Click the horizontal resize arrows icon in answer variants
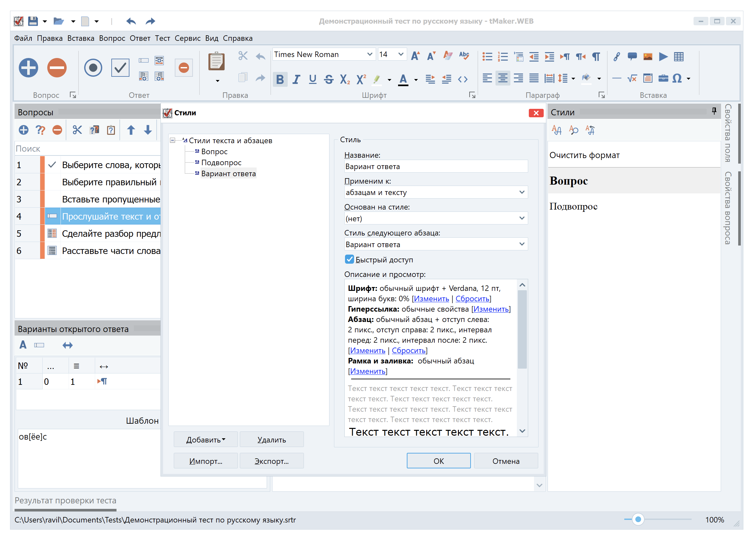 (x=68, y=346)
